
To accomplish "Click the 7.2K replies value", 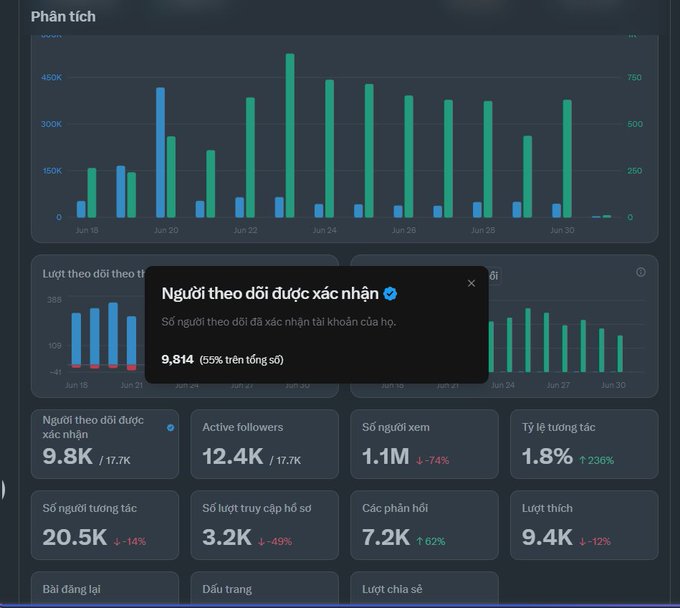I will point(386,537).
